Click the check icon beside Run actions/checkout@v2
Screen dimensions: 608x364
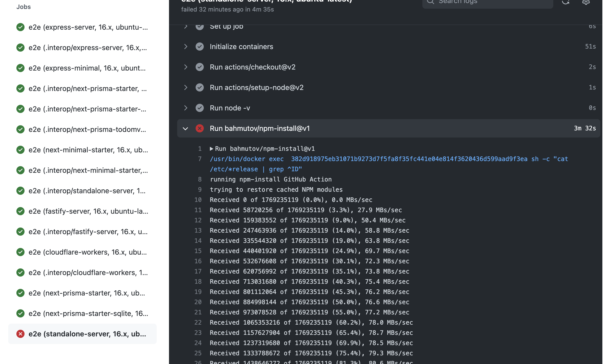[199, 67]
